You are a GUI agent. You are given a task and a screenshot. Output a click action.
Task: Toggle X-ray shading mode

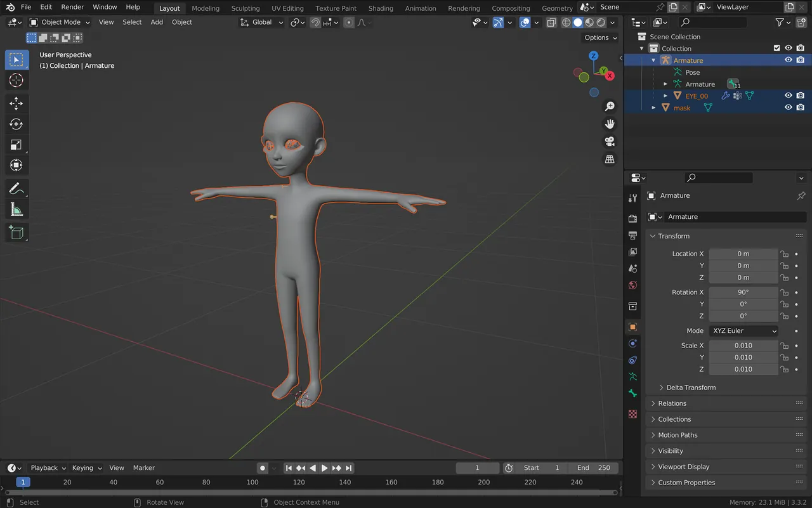551,22
